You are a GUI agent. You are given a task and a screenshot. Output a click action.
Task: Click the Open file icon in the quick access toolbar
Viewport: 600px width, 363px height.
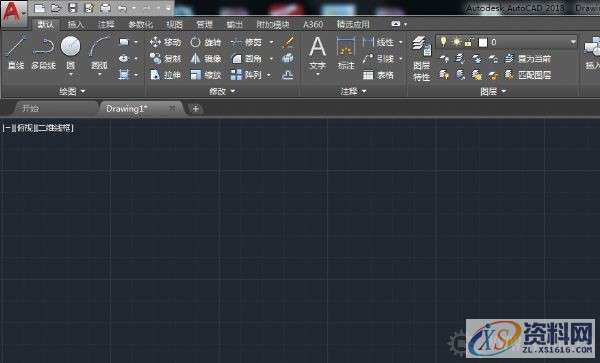coord(55,8)
